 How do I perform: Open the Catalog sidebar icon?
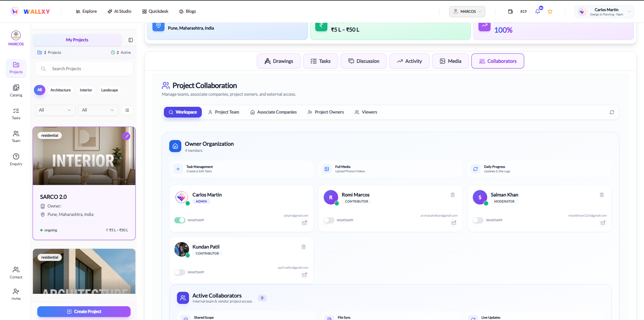click(16, 91)
